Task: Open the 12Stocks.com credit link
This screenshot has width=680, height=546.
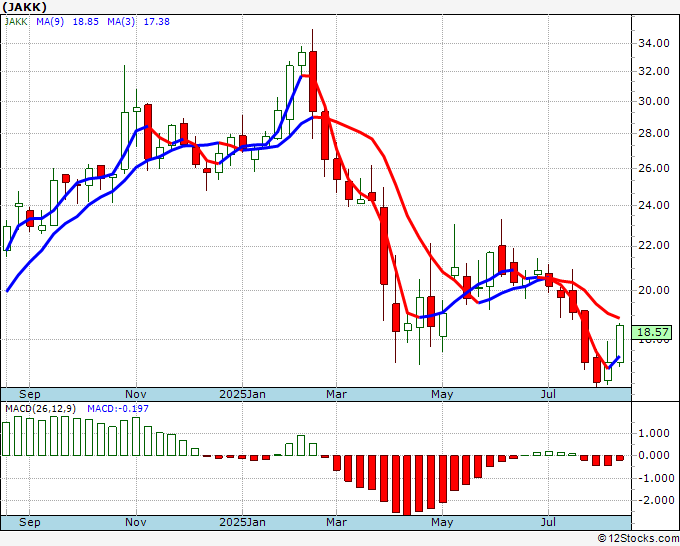Action: 638,539
